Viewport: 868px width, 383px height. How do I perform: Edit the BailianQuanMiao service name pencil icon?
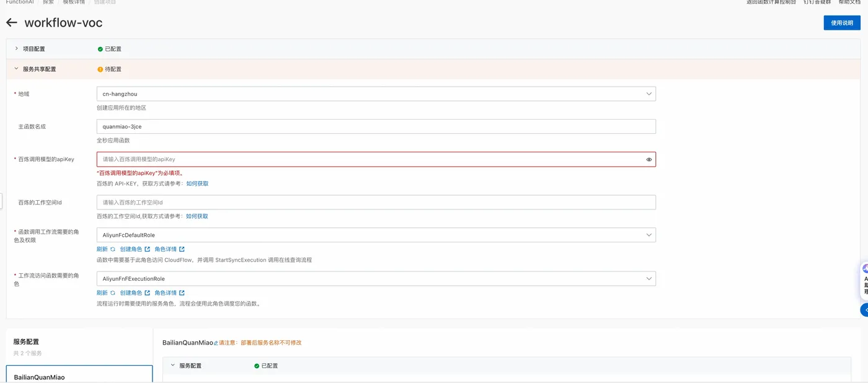coord(216,343)
